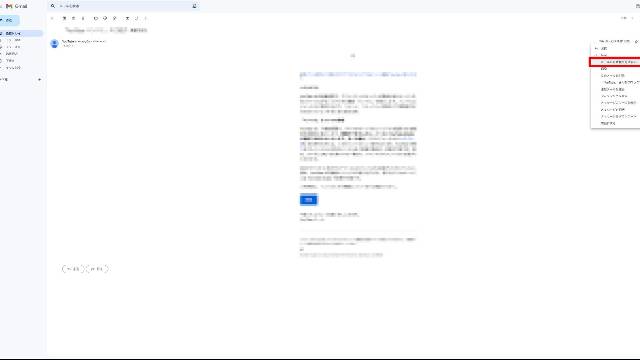
Task: Click the search magnifier icon
Action: pos(53,6)
